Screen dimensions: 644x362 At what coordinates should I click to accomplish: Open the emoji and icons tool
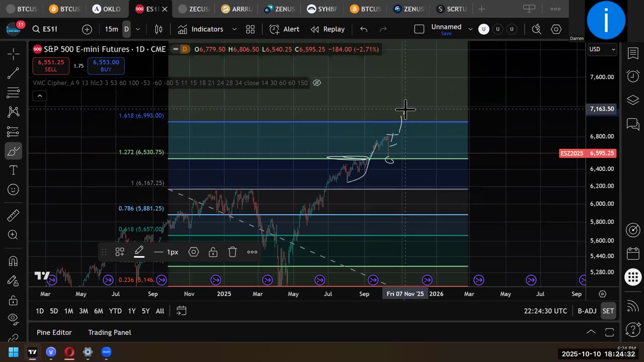14,190
